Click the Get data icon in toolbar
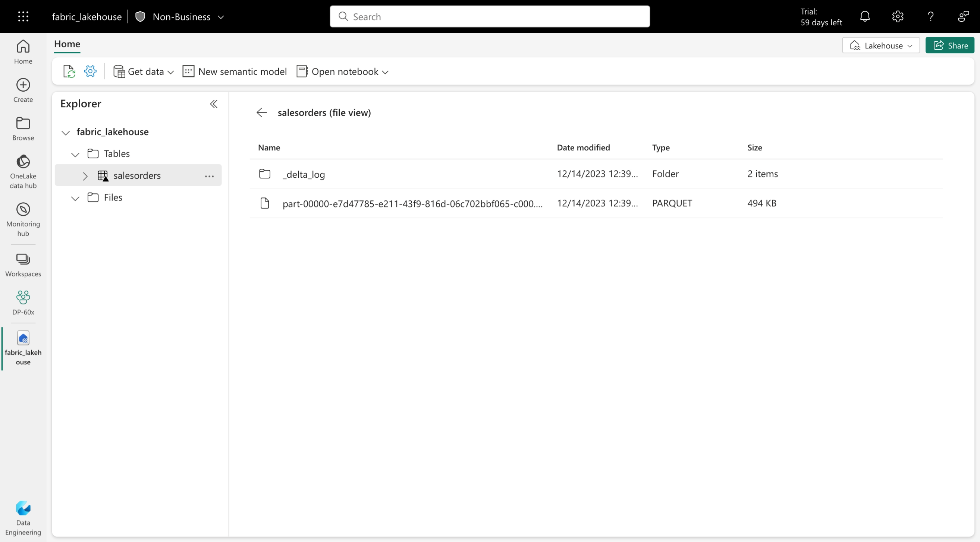Screen dimensions: 980x542 pos(119,71)
